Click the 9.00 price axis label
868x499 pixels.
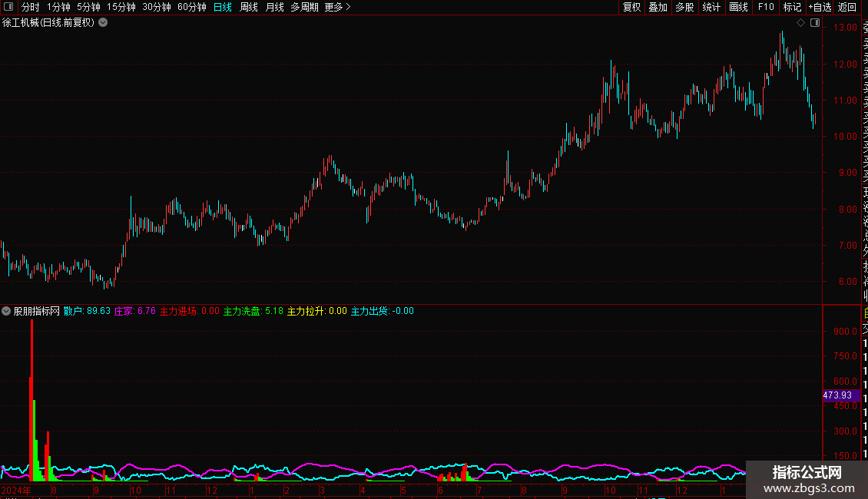click(847, 173)
